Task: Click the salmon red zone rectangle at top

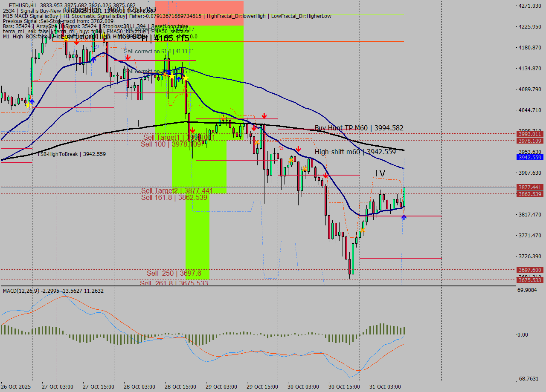Action: tap(199, 13)
